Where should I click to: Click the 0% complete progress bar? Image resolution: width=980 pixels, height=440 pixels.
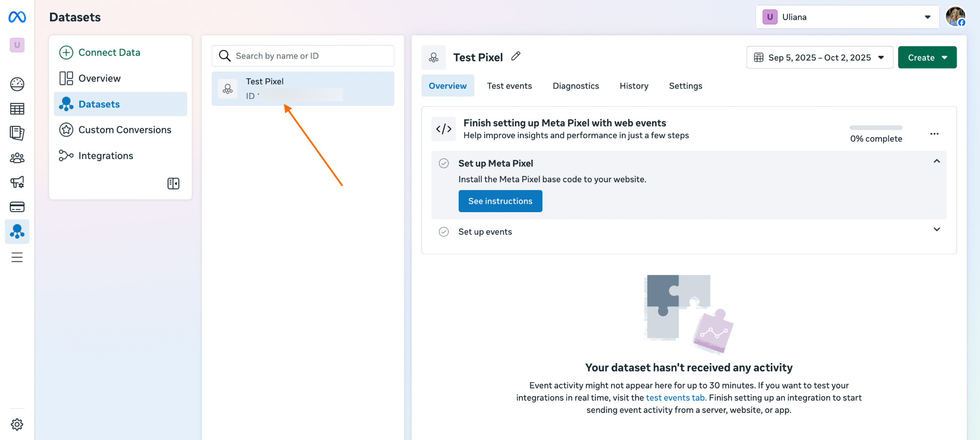(876, 127)
